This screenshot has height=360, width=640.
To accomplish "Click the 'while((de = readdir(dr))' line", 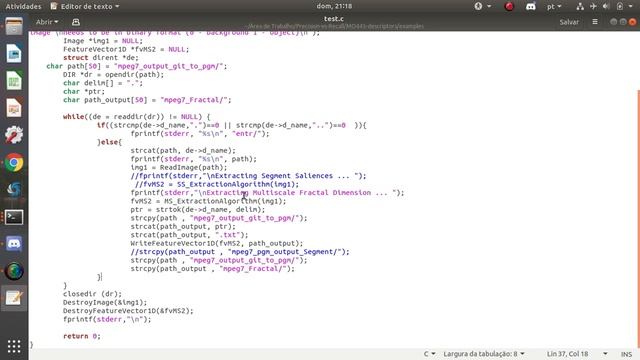I will (x=136, y=117).
